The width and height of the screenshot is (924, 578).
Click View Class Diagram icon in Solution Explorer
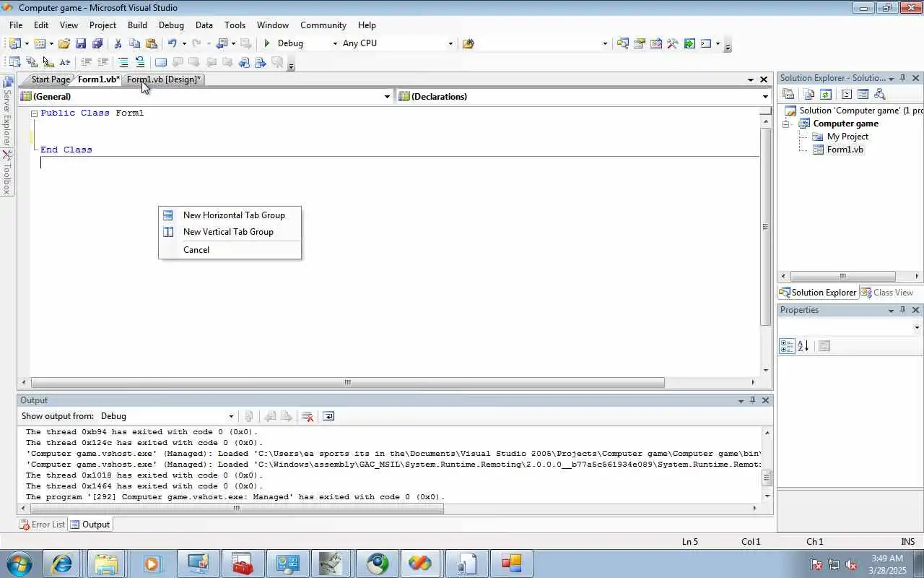pos(879,94)
